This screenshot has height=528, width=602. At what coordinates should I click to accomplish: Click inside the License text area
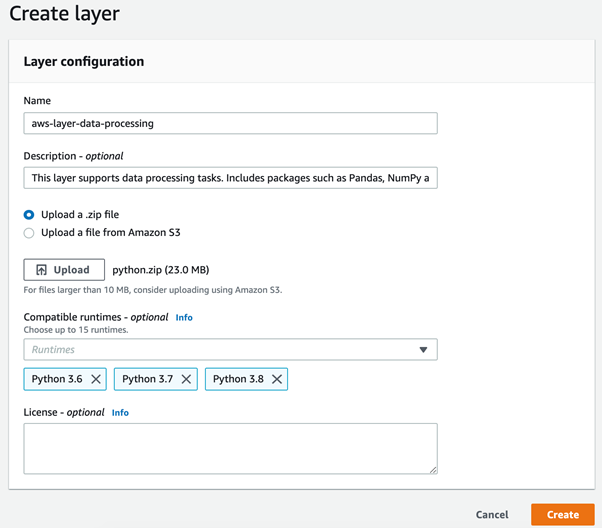(230, 449)
